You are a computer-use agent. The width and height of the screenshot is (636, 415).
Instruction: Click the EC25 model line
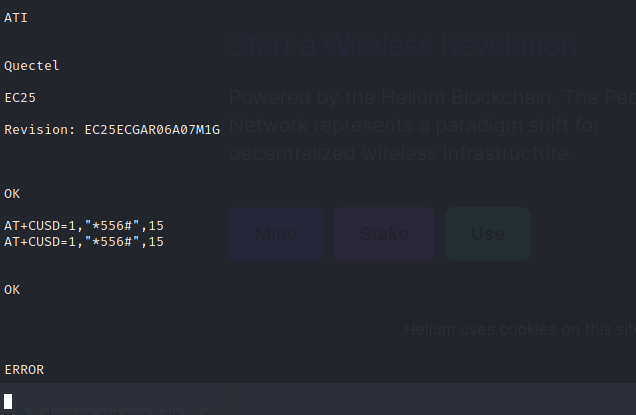(20, 98)
